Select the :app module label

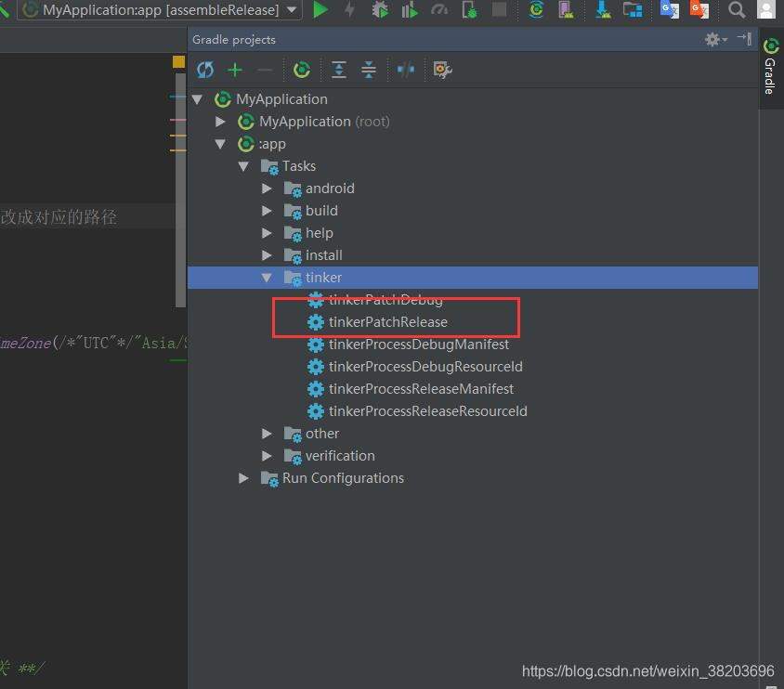pos(272,144)
